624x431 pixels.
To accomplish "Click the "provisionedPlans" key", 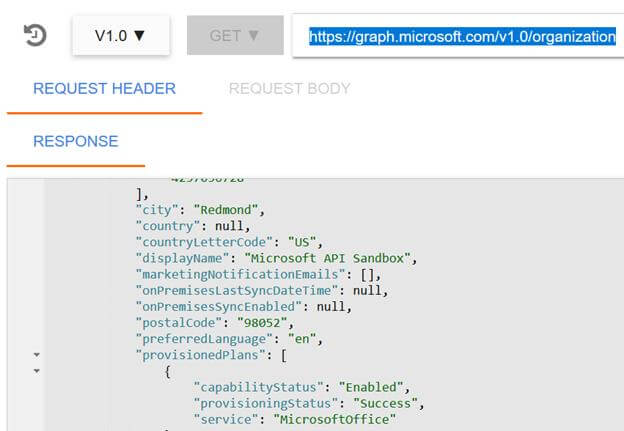I will pyautogui.click(x=201, y=355).
